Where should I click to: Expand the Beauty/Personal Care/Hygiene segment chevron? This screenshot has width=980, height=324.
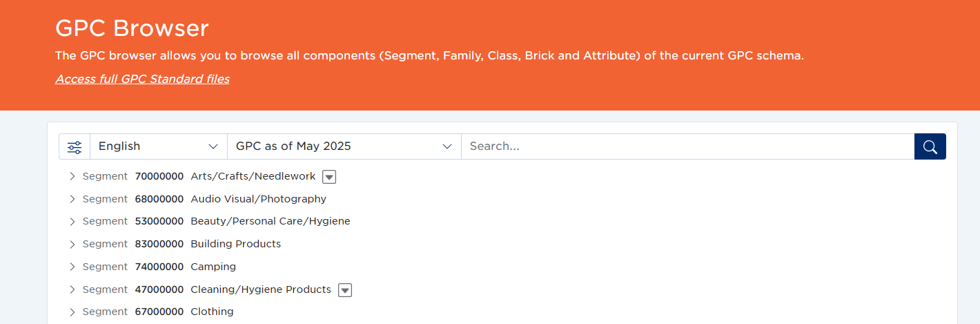(x=72, y=222)
